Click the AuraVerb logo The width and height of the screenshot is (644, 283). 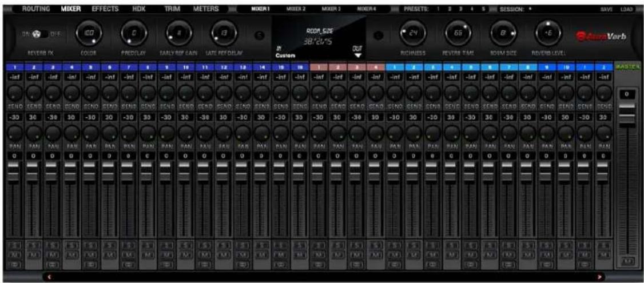click(601, 36)
